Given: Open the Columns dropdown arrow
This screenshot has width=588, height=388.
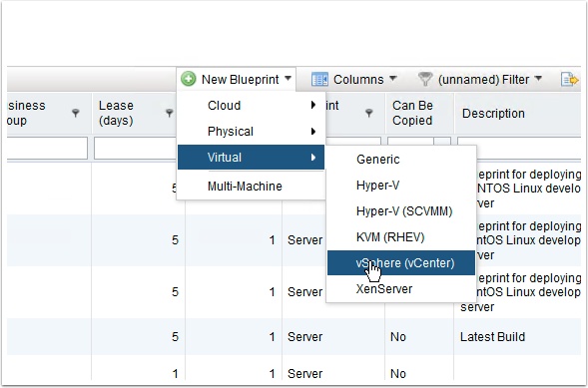Looking at the screenshot, I should pyautogui.click(x=393, y=78).
